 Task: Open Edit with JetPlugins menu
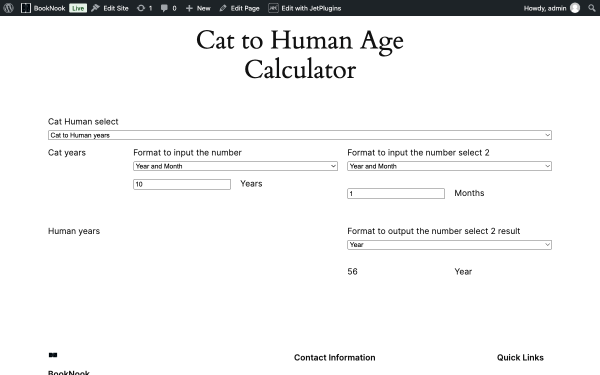(305, 8)
